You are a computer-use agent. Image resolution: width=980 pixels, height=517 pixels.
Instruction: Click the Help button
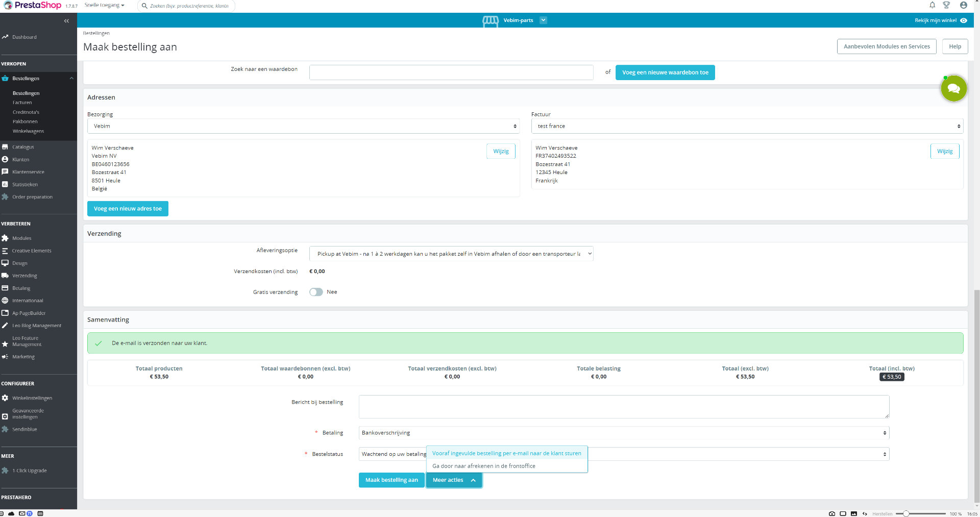[955, 46]
